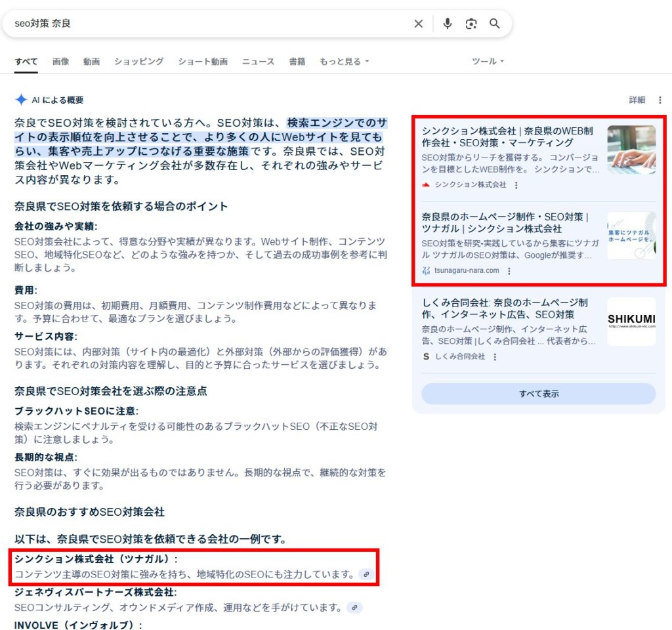Open Google Lens image search
Viewport: 672px width, 630px height.
[471, 24]
